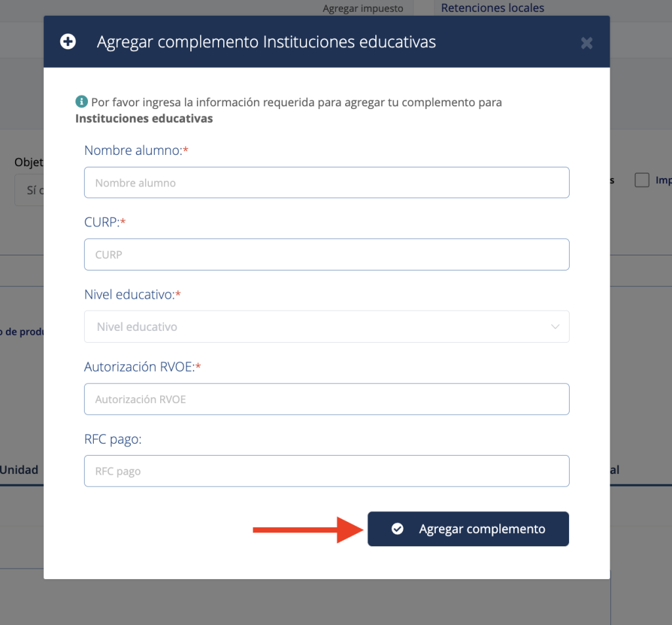This screenshot has width=672, height=625.
Task: Click the info icon above the instructions text
Action: (x=81, y=101)
